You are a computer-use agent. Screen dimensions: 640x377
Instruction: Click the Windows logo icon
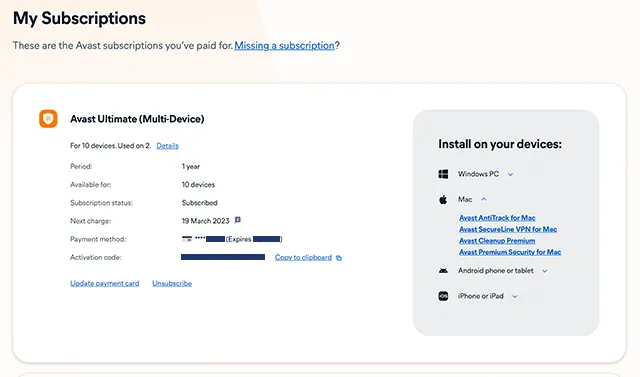443,174
